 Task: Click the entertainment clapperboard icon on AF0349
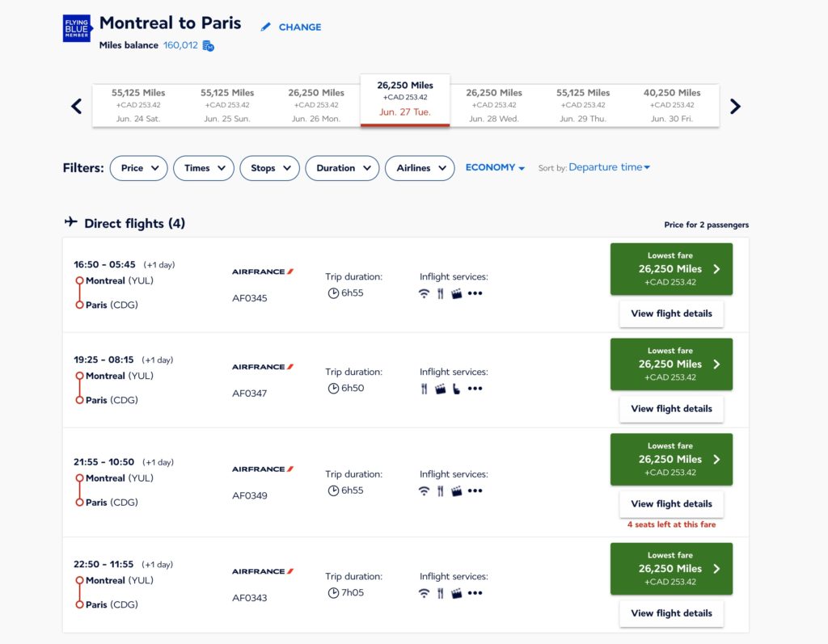pyautogui.click(x=457, y=490)
